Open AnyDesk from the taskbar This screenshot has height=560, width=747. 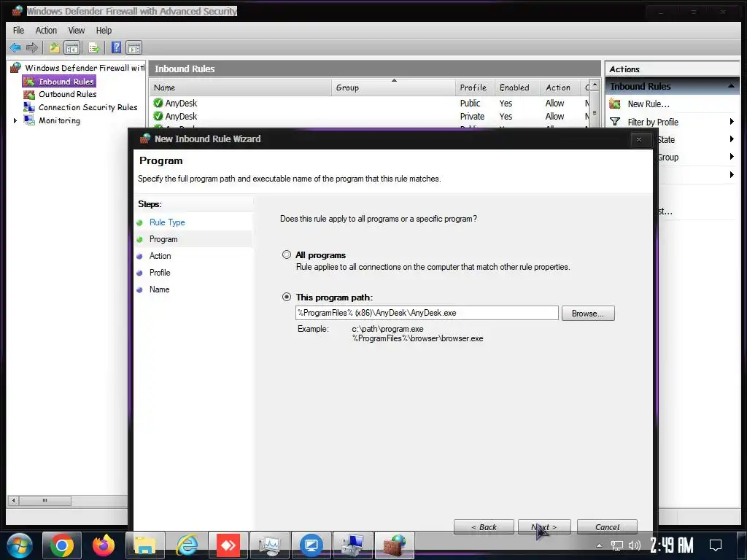pos(228,545)
